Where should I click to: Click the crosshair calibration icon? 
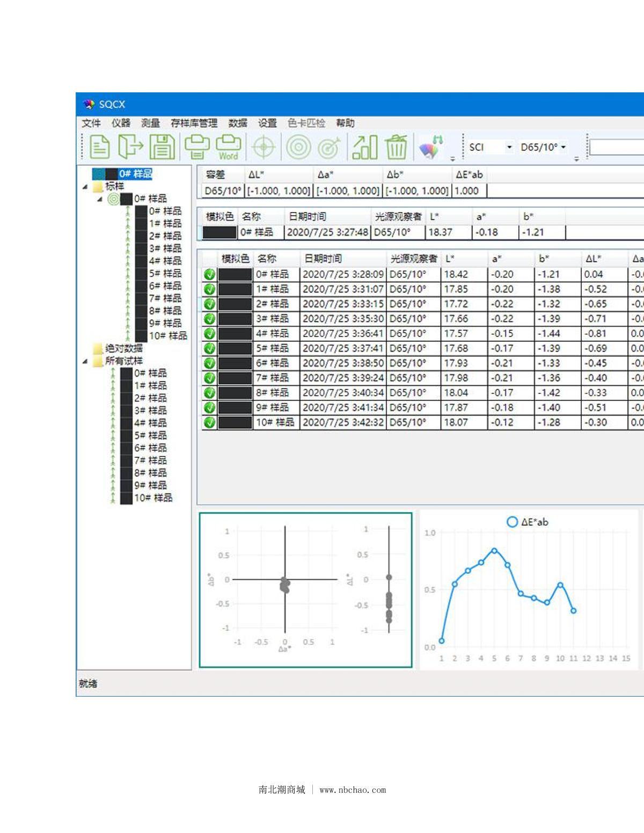263,147
